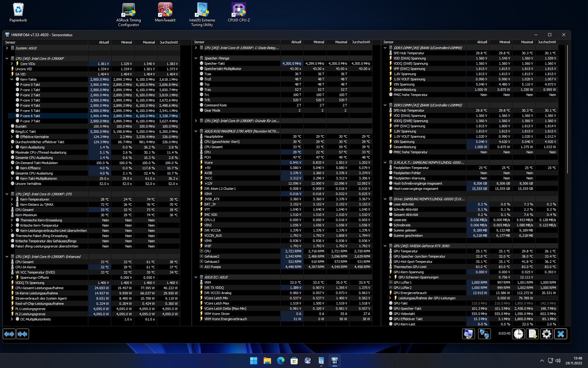Open Microsoft Edge from the taskbar

(x=281, y=361)
